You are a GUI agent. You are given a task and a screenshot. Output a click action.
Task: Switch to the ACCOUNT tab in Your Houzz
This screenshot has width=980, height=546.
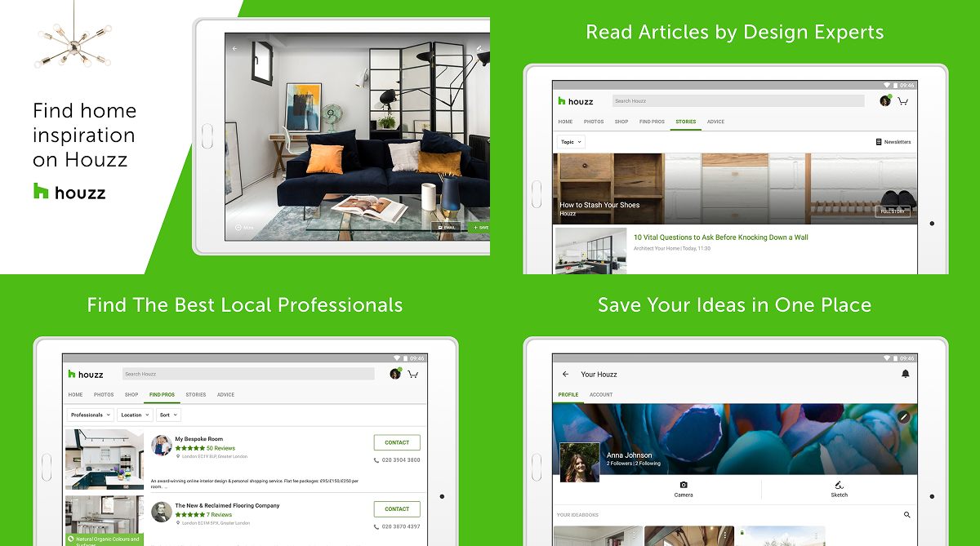601,395
